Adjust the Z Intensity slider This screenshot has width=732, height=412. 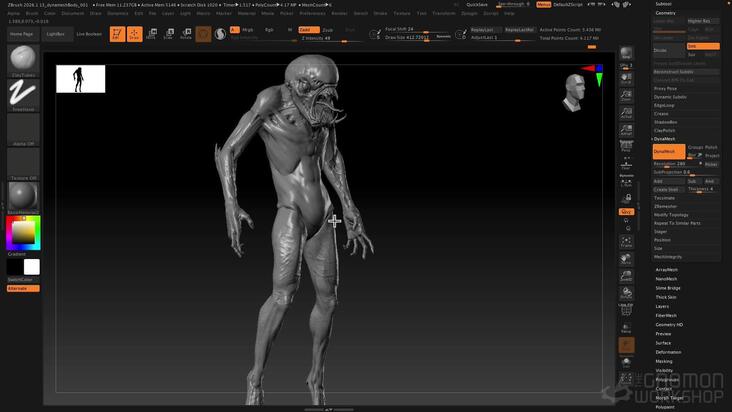(x=331, y=38)
